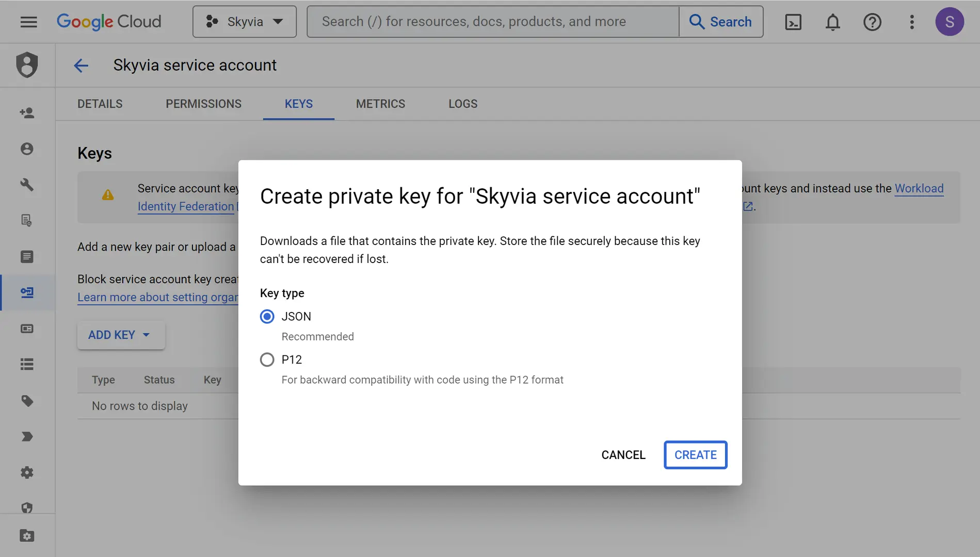Open the wrench troubleshooter sidebar icon
This screenshot has height=557, width=980.
pyautogui.click(x=27, y=185)
